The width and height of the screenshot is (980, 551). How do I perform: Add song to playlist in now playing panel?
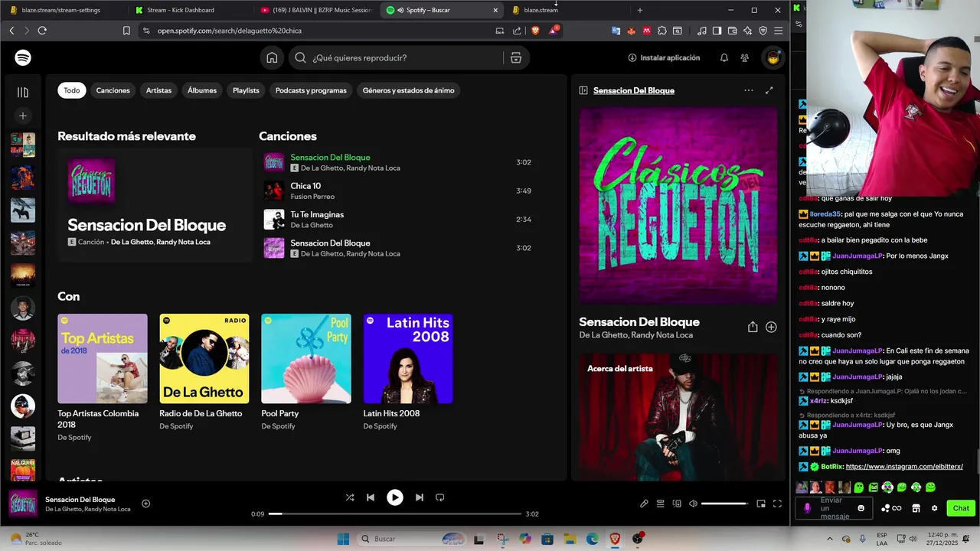[771, 327]
